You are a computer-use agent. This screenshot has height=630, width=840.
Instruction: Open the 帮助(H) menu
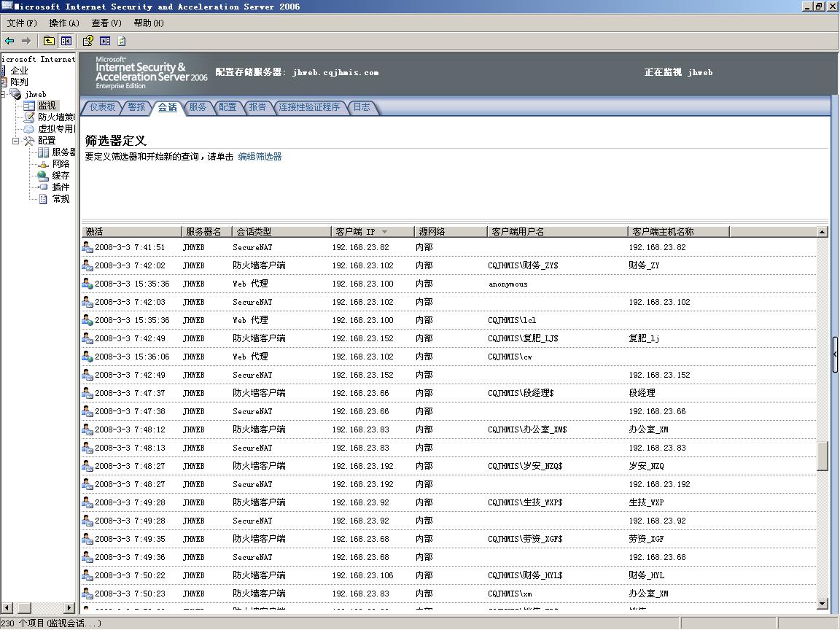[149, 23]
